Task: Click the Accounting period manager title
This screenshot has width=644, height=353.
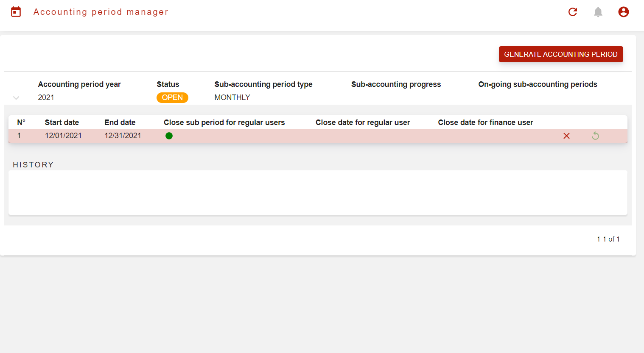Action: (x=101, y=12)
